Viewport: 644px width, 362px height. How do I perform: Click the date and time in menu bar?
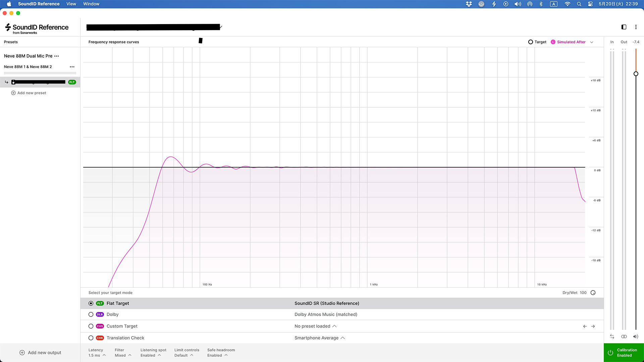pos(618,4)
